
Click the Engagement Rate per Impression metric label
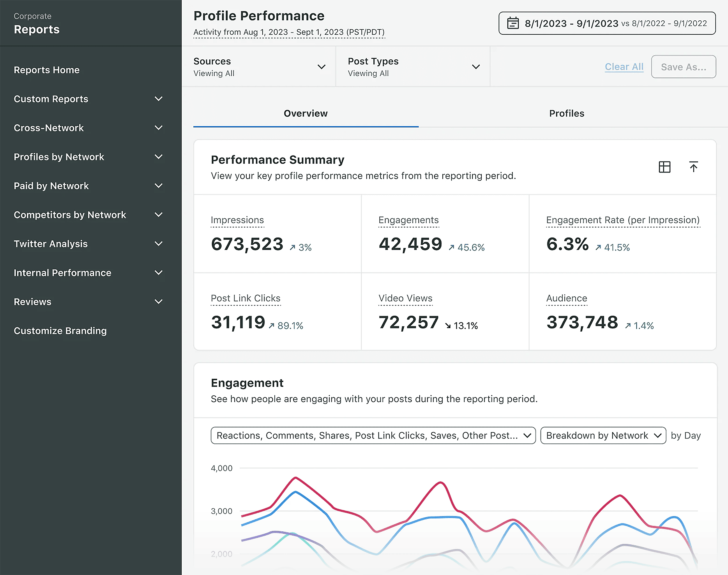coord(623,220)
